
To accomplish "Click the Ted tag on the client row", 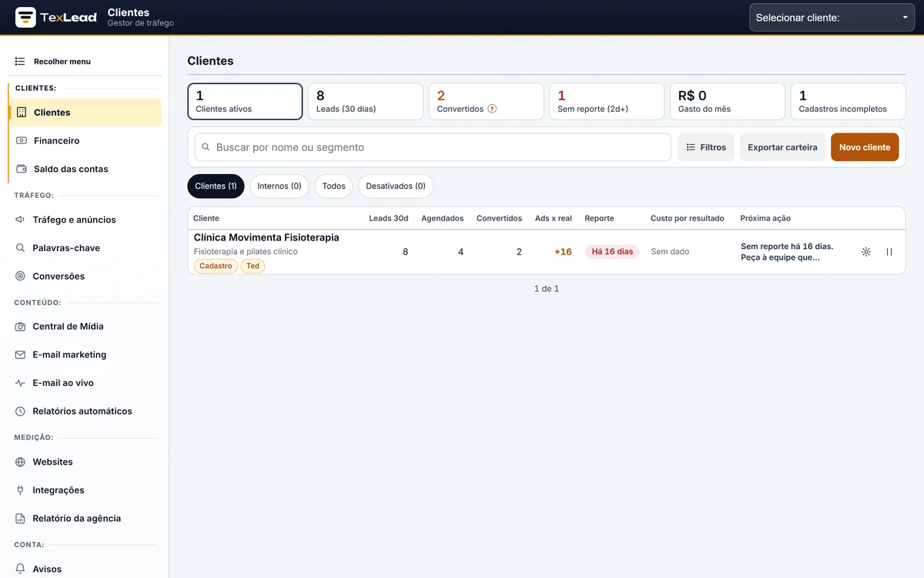I will point(253,266).
